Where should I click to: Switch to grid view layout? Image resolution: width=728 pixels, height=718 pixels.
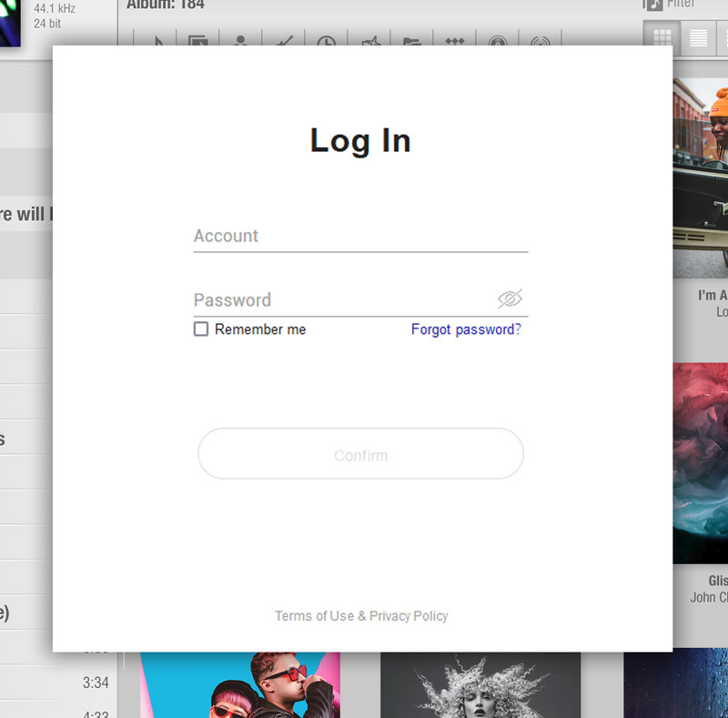point(662,37)
